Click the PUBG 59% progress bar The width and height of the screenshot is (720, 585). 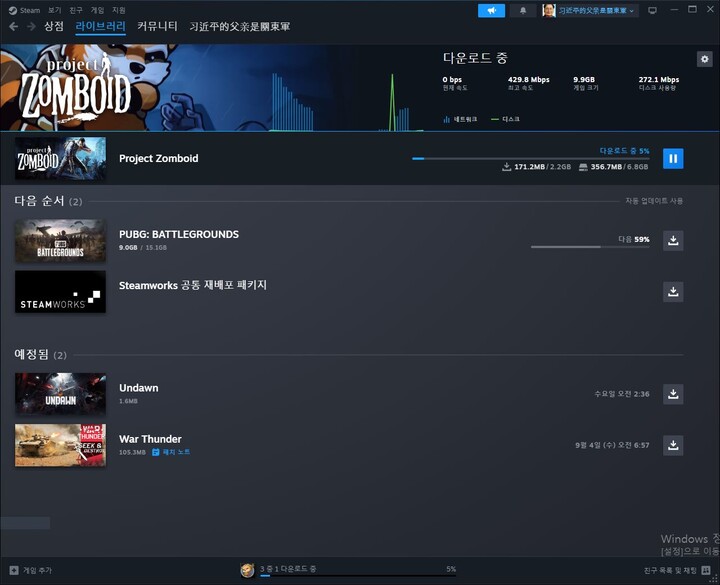coord(590,247)
